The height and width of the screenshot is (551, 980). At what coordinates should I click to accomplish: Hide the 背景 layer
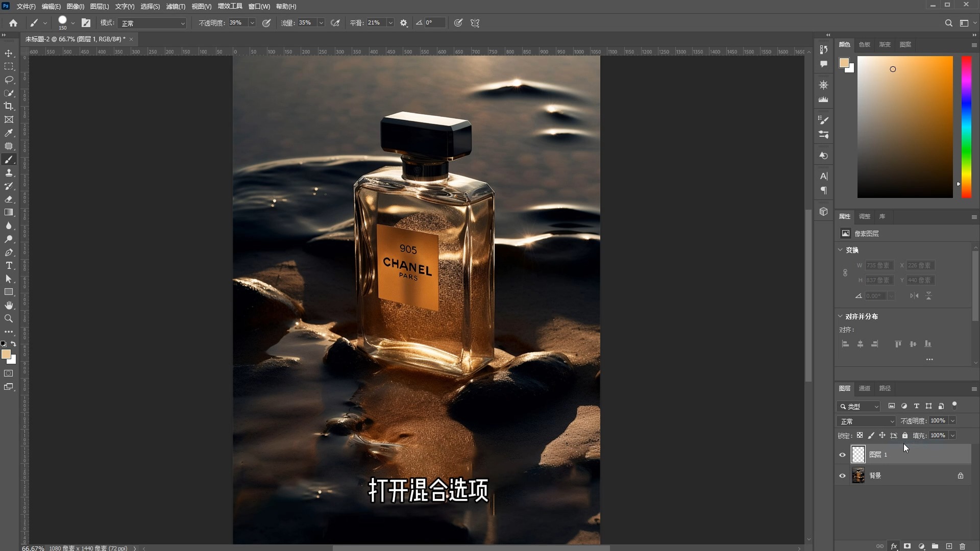pos(843,476)
